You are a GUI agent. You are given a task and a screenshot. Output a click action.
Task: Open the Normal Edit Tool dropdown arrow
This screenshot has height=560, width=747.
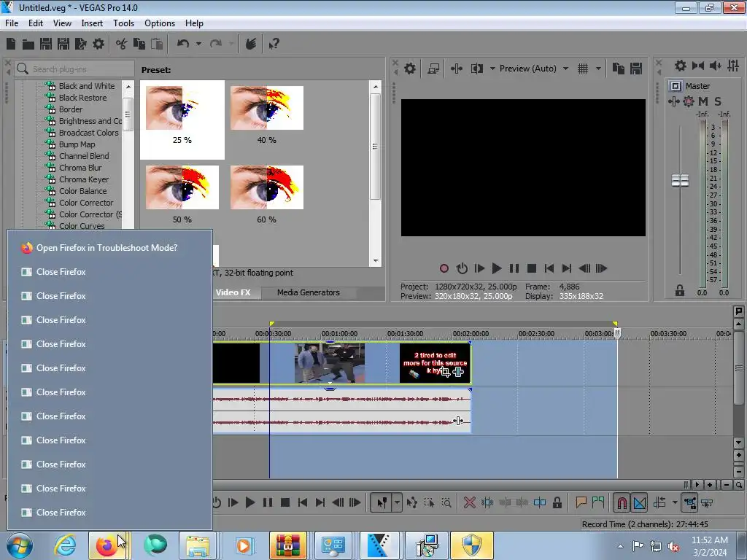[x=397, y=502]
